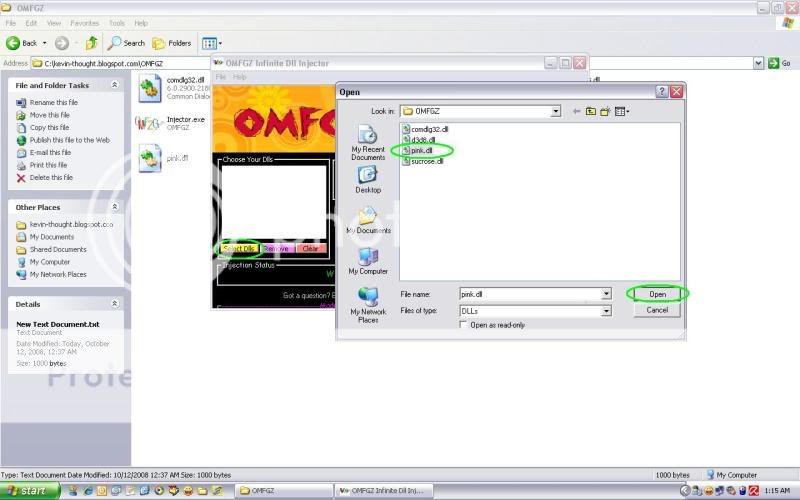Screen dimensions: 800x500
Task: Select the Injector.exe file icon
Action: pos(148,124)
